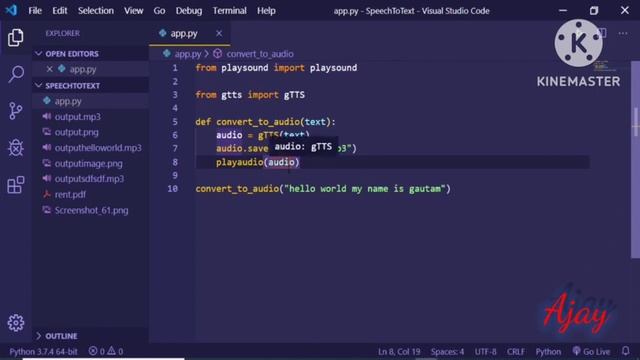Click line number 10 in the gutter
This screenshot has height=360, width=640.
tap(173, 189)
